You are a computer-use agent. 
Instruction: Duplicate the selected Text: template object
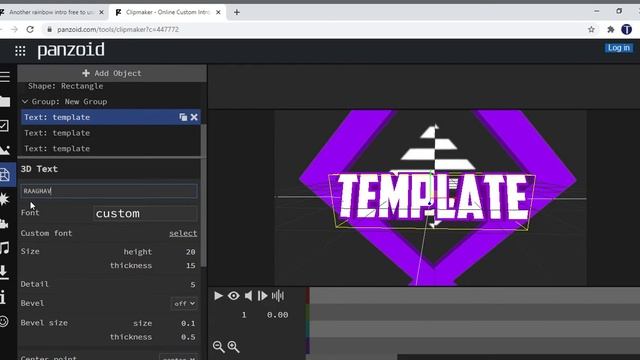pos(183,117)
